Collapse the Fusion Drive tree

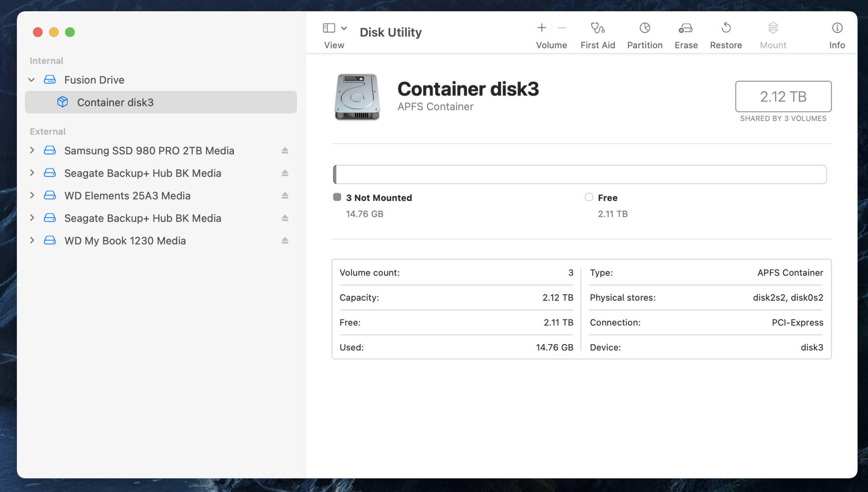[32, 80]
